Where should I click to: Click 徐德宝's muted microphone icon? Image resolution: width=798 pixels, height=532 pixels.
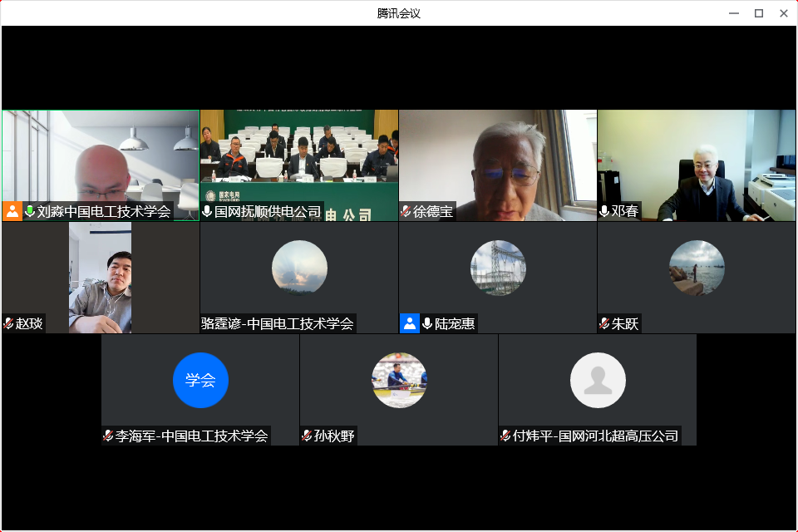point(406,211)
